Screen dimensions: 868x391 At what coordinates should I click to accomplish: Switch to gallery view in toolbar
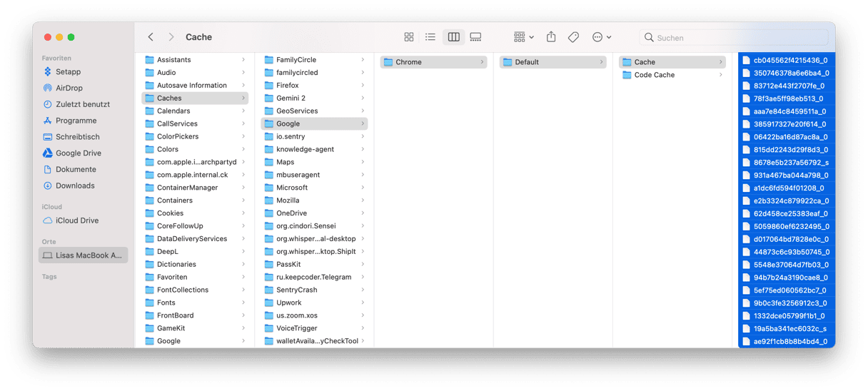475,37
